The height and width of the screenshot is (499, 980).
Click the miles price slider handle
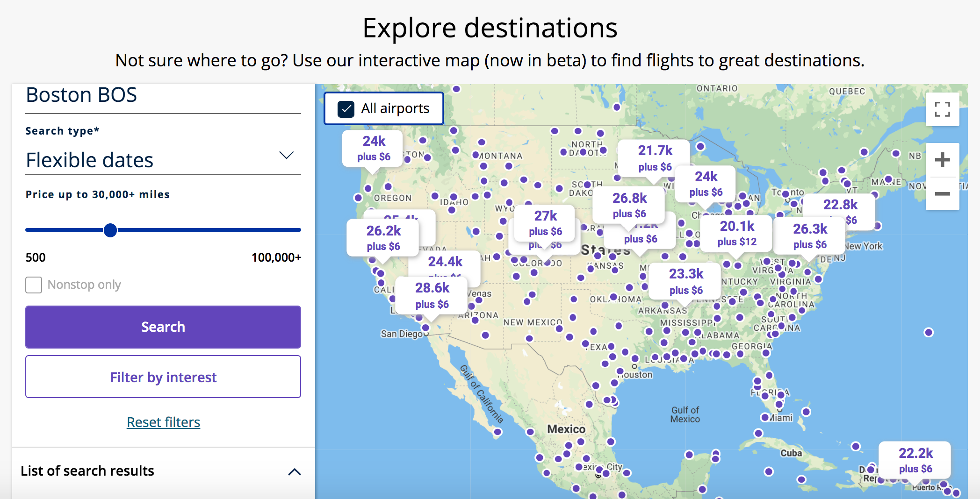tap(110, 230)
